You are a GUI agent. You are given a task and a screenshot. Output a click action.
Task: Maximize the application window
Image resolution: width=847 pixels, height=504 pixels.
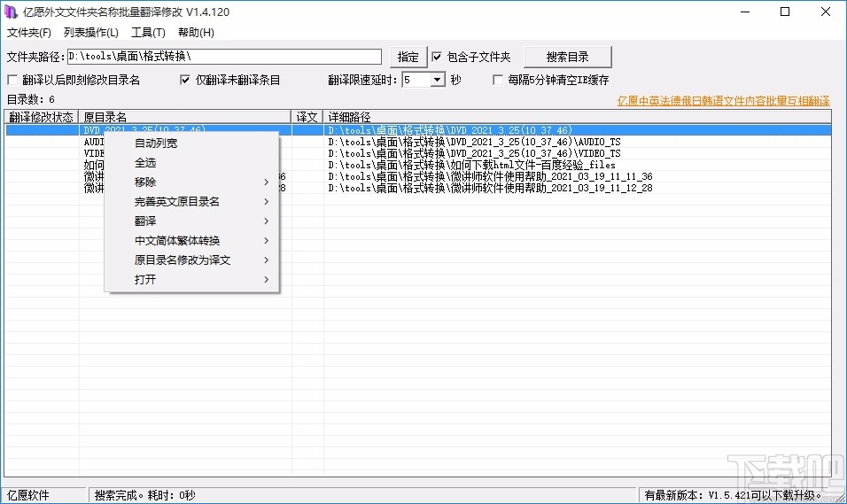click(x=785, y=12)
